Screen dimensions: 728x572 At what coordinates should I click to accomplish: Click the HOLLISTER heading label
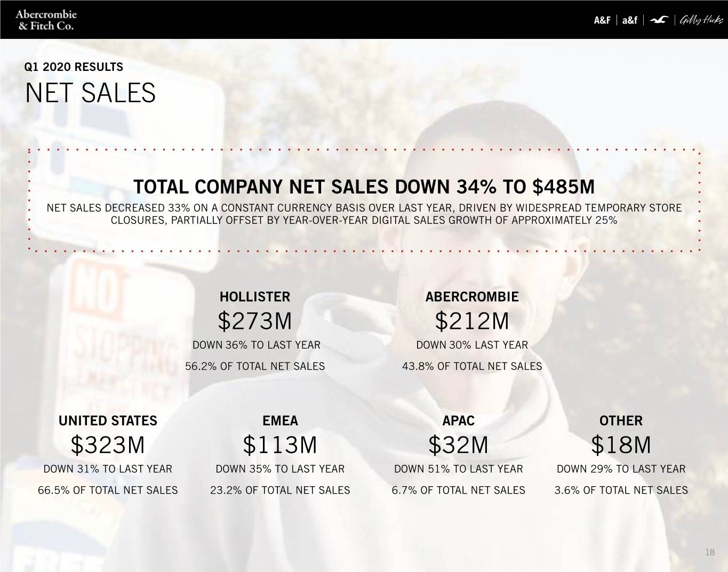(x=255, y=297)
